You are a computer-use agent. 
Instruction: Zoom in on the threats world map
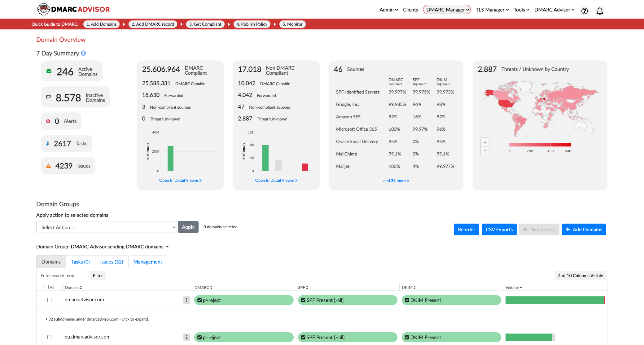(485, 142)
